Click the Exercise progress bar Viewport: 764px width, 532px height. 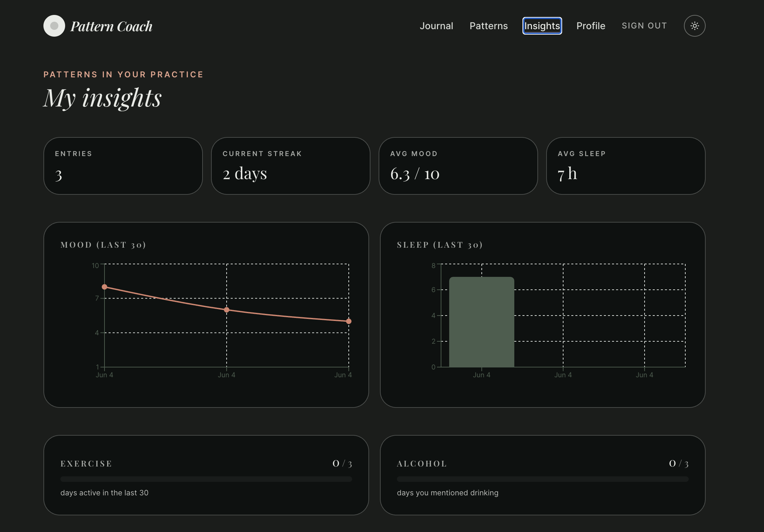(206, 479)
